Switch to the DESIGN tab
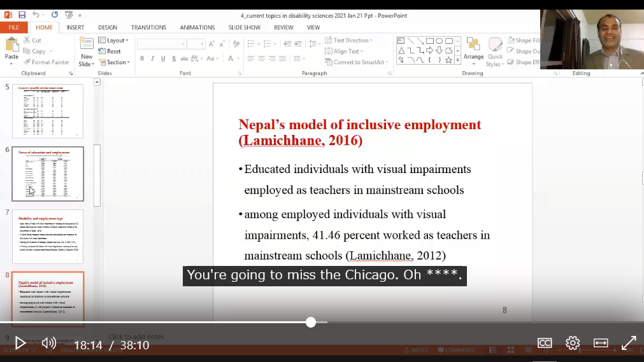The height and width of the screenshot is (362, 644). coord(108,27)
